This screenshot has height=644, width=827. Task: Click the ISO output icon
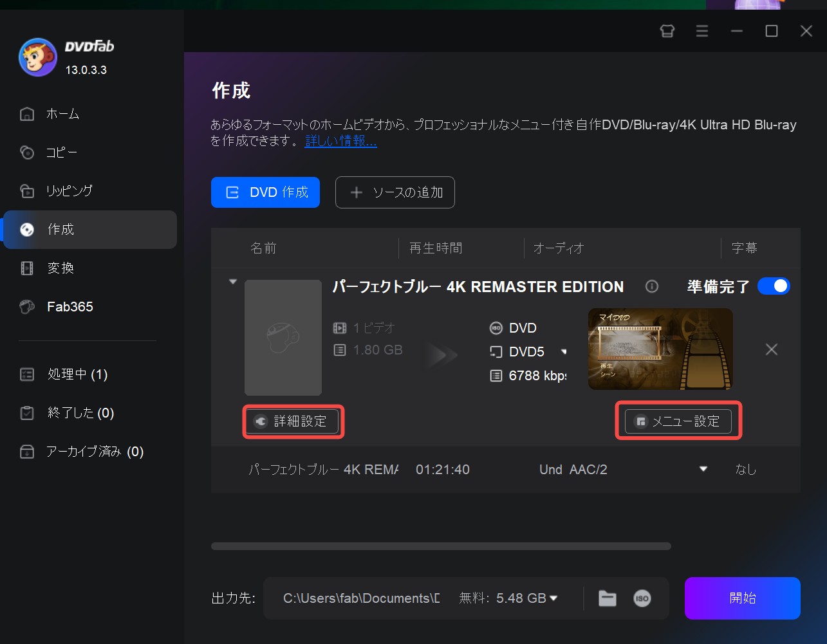click(642, 598)
